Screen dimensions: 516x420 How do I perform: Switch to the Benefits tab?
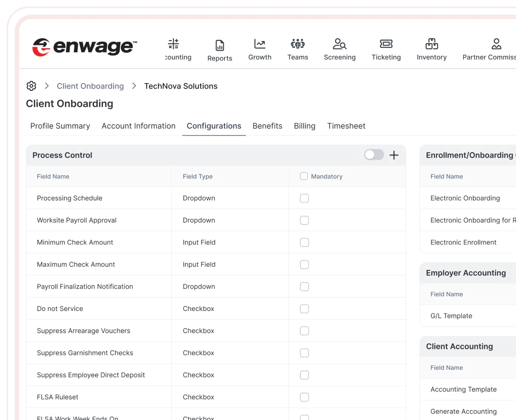pyautogui.click(x=267, y=126)
